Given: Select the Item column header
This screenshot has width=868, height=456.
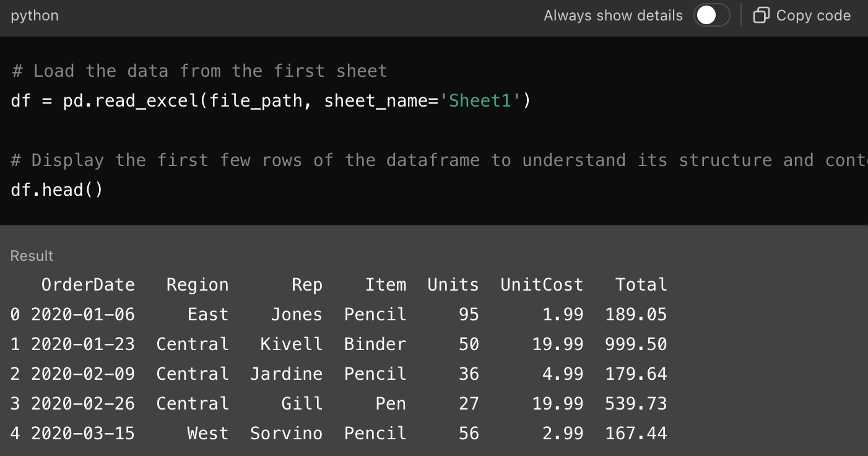Looking at the screenshot, I should tap(386, 284).
